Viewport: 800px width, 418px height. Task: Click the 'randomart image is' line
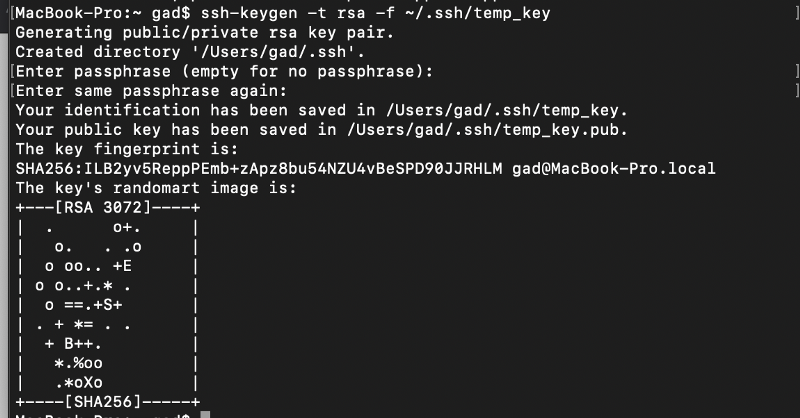156,188
